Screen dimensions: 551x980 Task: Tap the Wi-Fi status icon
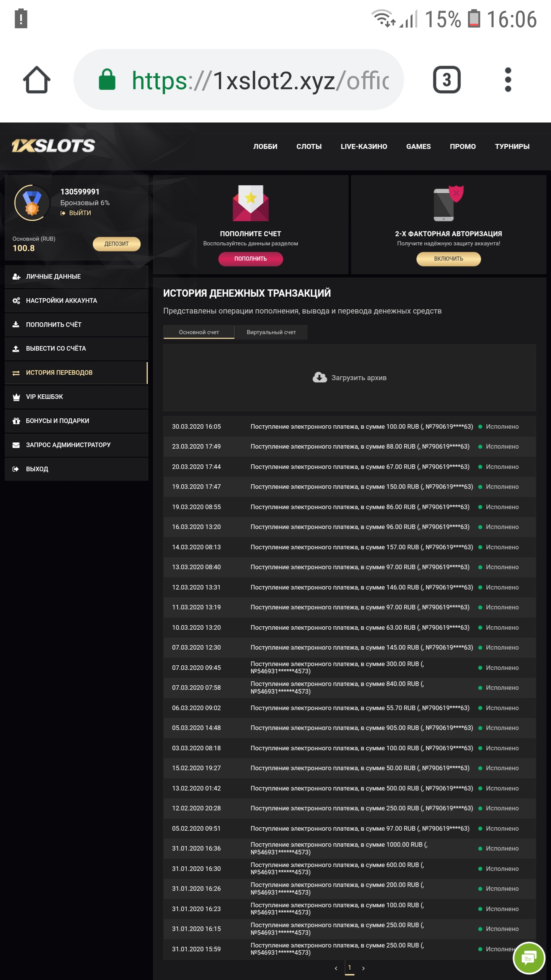(383, 18)
